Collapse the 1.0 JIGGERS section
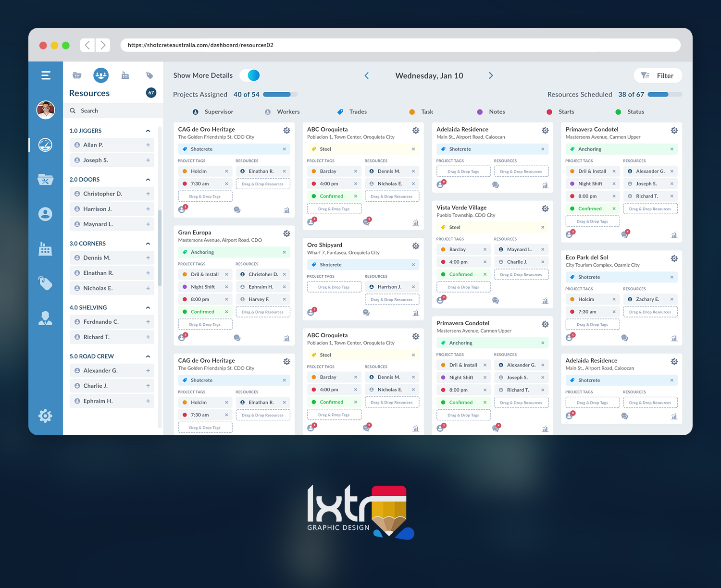Image resolution: width=721 pixels, height=588 pixels. coord(148,130)
